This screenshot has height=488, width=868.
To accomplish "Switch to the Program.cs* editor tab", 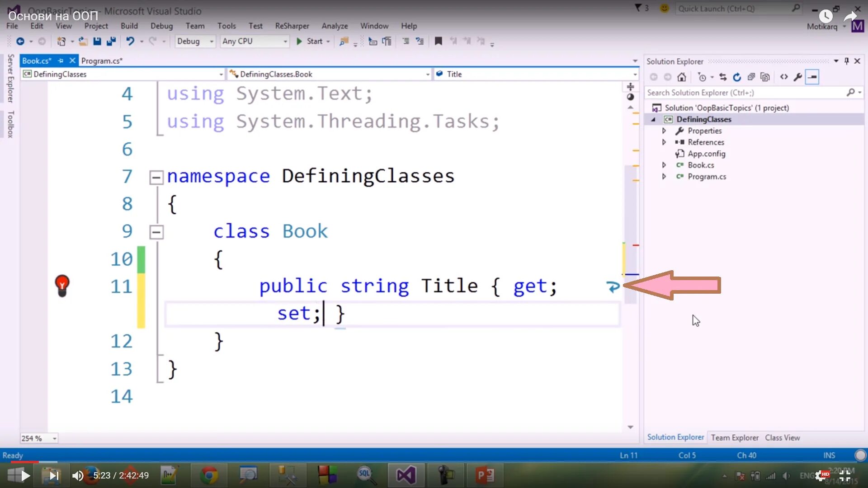I will 102,61.
